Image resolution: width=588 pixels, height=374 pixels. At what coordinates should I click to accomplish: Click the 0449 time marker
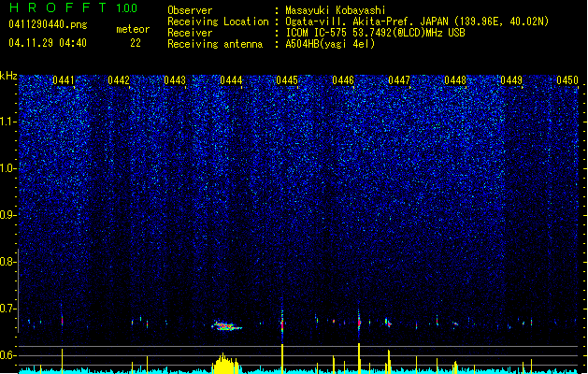click(x=511, y=80)
